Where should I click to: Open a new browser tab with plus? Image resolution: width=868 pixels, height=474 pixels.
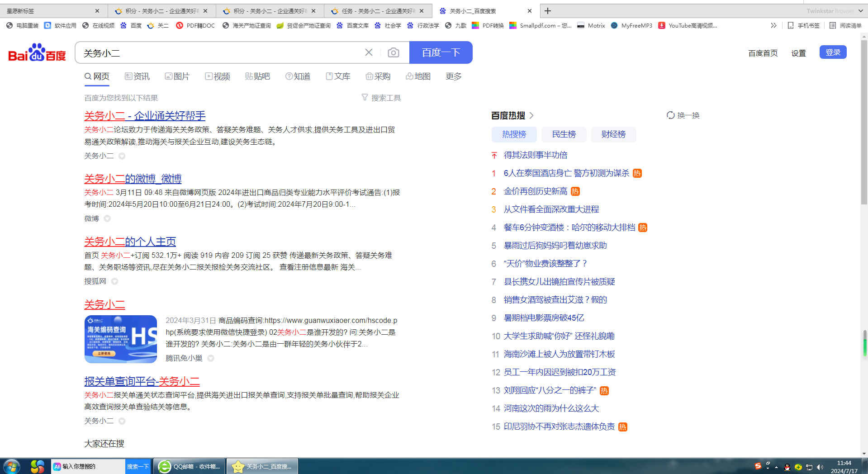click(x=548, y=11)
